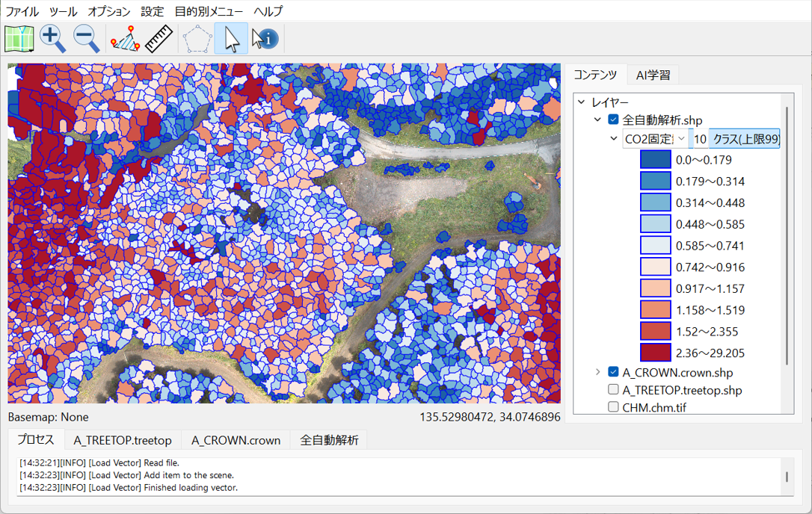Viewport: 812px width, 514px height.
Task: Activate the area measurement polygon tool
Action: (x=125, y=39)
